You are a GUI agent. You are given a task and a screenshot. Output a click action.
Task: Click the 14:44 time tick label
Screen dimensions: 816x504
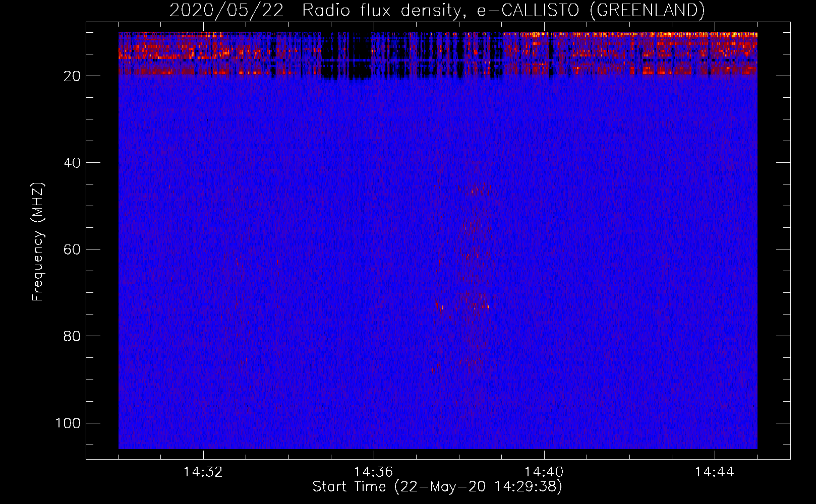(715, 472)
